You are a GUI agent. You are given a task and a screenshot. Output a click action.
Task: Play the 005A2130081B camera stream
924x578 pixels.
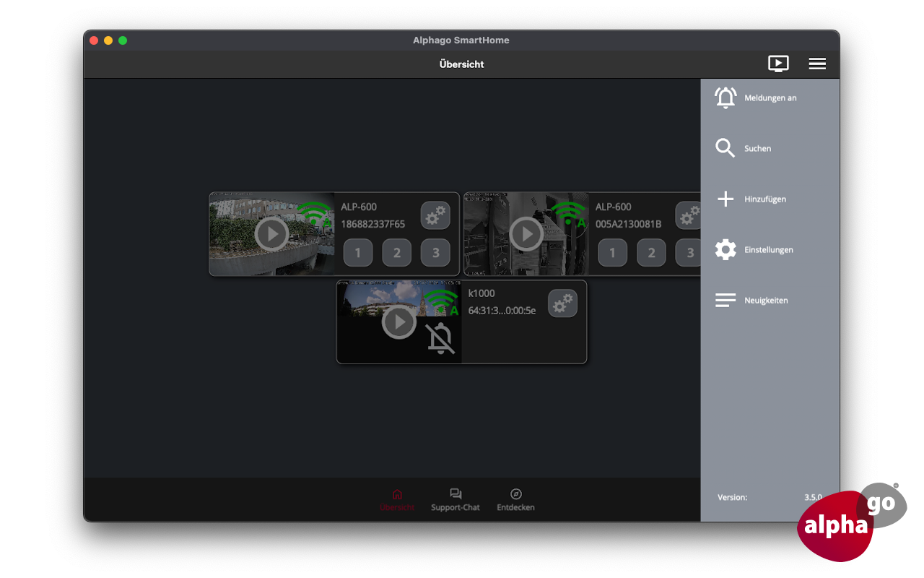526,233
